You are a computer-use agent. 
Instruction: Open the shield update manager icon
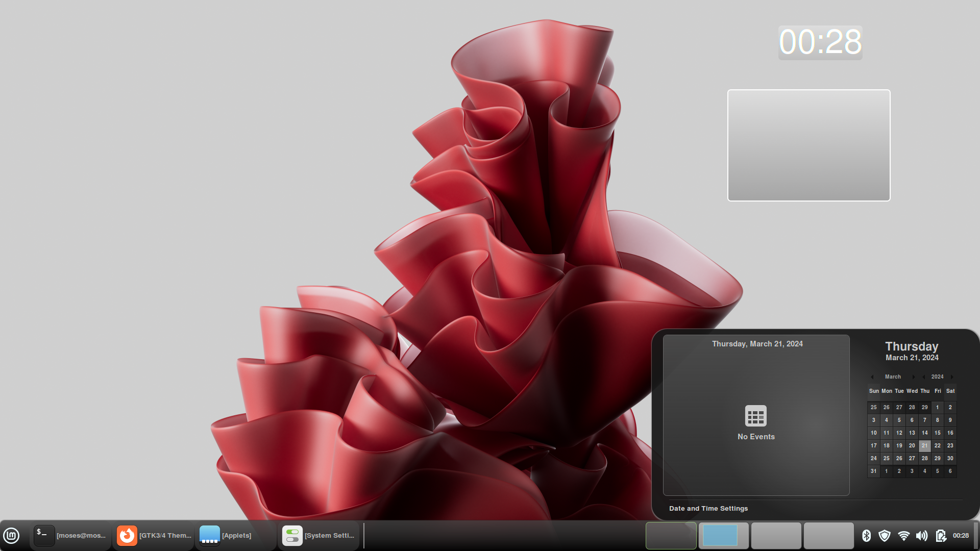[885, 536]
